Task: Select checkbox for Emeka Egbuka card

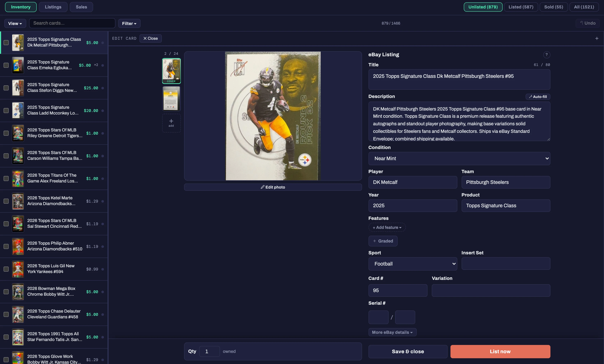Action: click(x=6, y=65)
